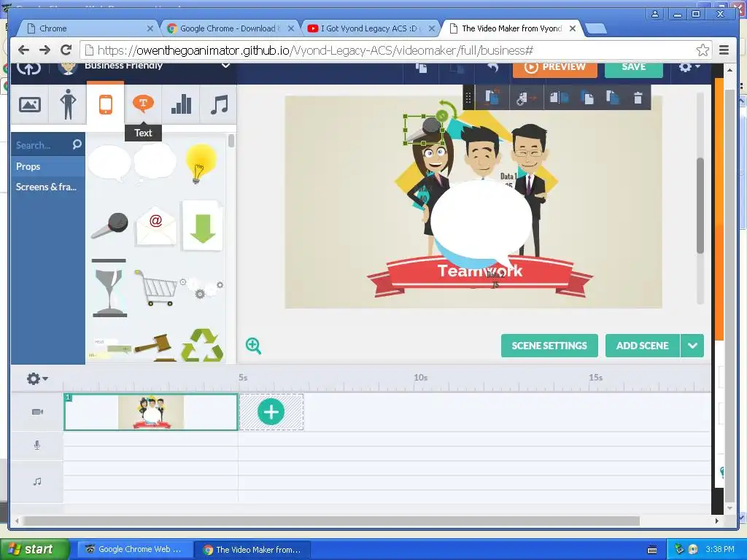Pick the green download arrow prop
This screenshot has width=747, height=560.
(203, 227)
